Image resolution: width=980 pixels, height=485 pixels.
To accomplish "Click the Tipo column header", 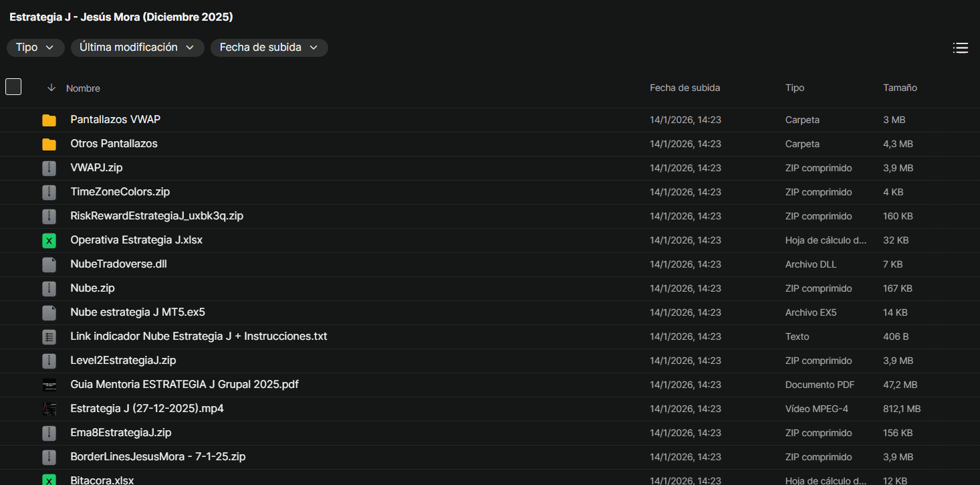I will point(795,88).
